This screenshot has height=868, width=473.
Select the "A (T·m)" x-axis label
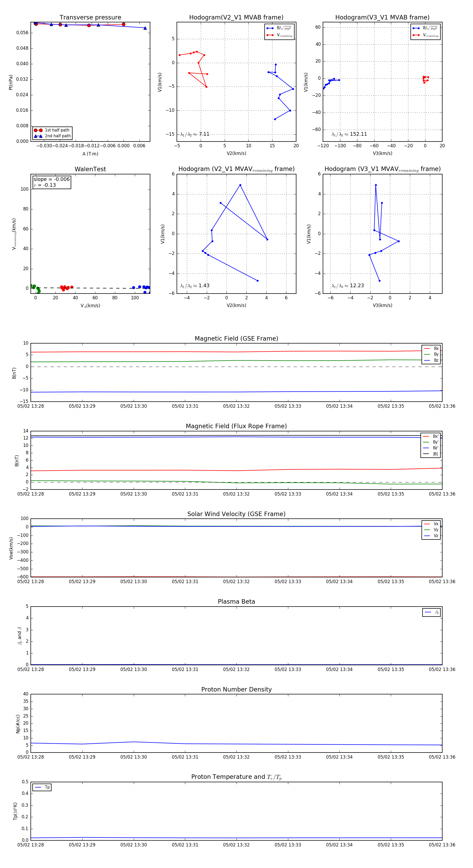click(x=90, y=154)
